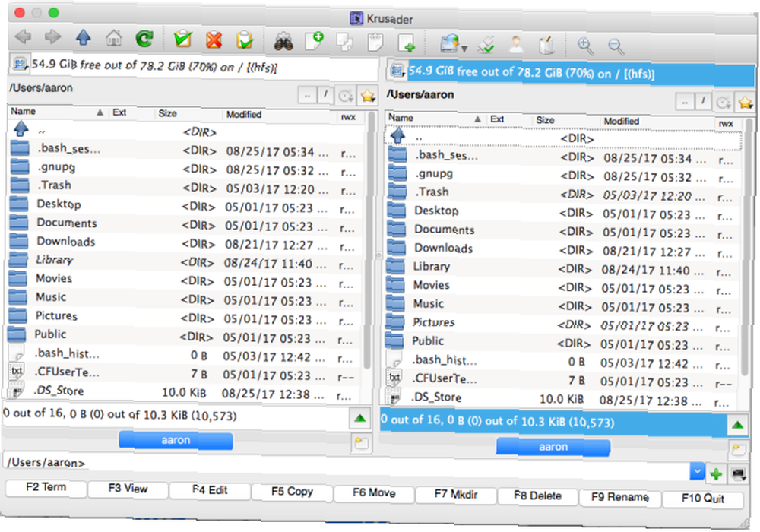Open the right panel history button
The image size is (760, 532).
click(724, 103)
